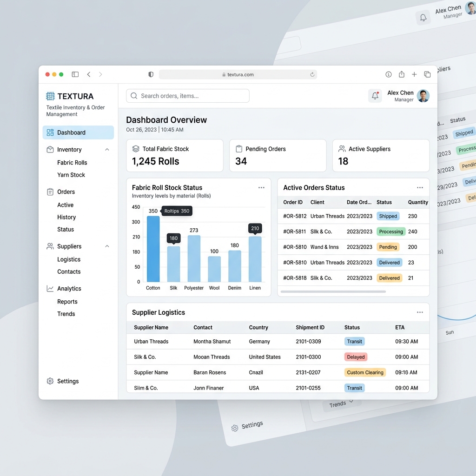Click the Supplier Name column header
Viewport: 476px width, 476px height.
coord(151,327)
